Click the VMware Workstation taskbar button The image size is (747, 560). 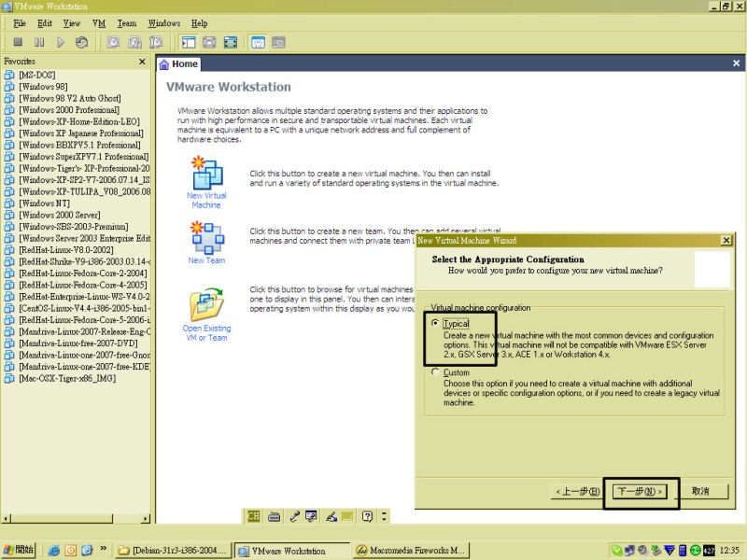[292, 551]
